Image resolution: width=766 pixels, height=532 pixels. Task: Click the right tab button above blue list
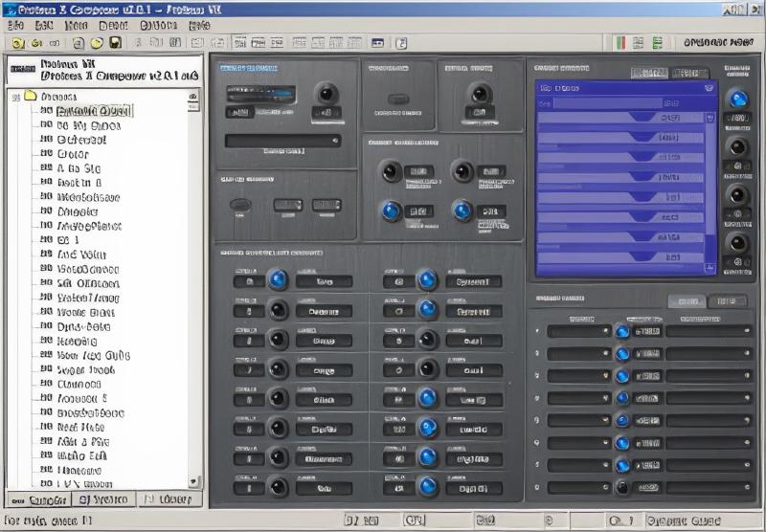[x=689, y=74]
